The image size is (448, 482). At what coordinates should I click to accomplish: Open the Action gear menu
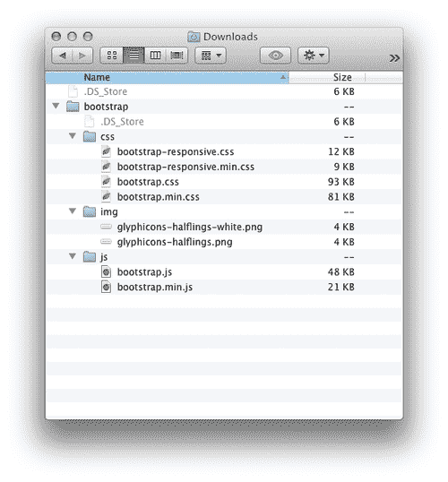coord(314,56)
